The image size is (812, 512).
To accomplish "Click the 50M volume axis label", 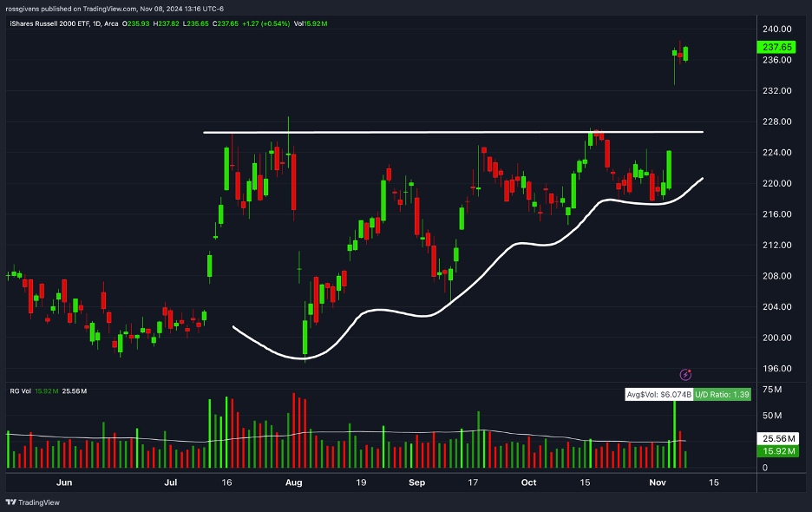I will (x=772, y=416).
